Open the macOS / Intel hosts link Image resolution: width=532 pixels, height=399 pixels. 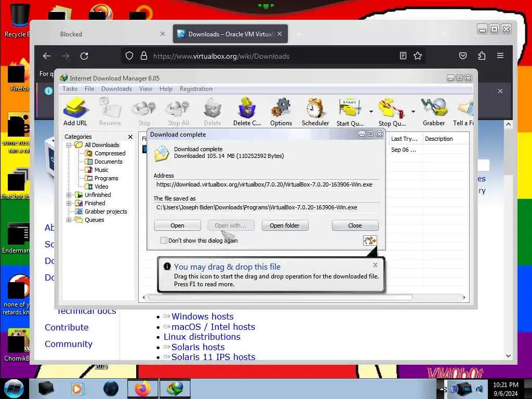[x=213, y=327]
